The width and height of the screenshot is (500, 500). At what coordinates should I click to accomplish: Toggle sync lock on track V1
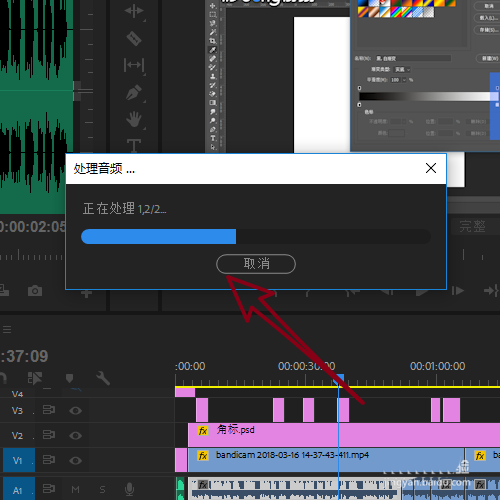49,460
